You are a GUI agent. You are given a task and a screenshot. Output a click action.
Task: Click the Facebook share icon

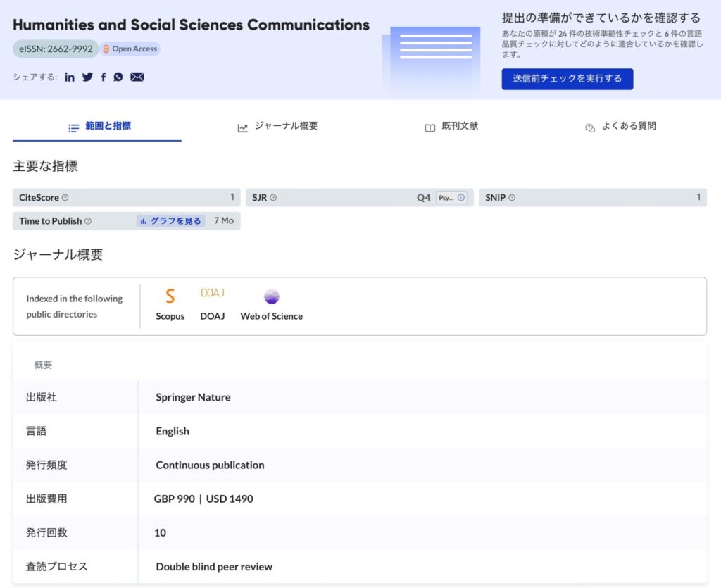tap(103, 77)
